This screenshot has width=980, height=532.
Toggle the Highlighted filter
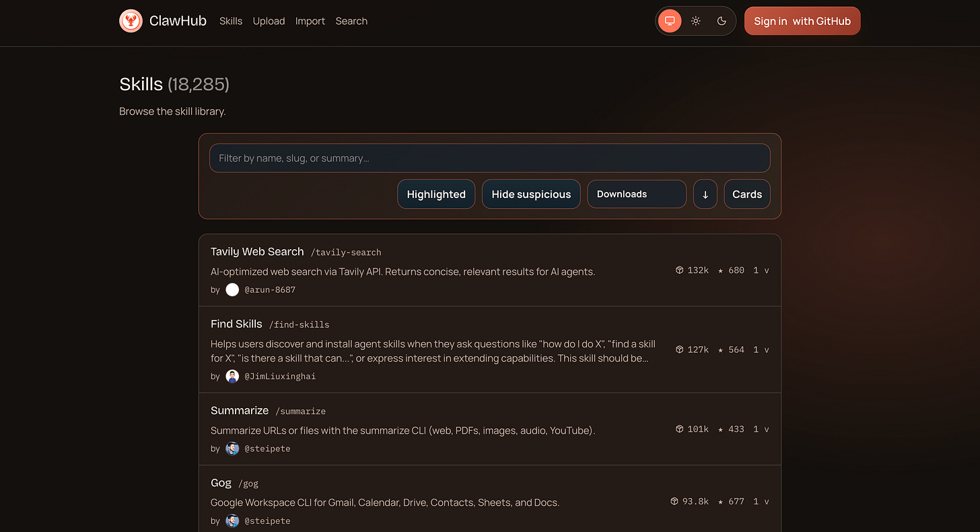436,194
